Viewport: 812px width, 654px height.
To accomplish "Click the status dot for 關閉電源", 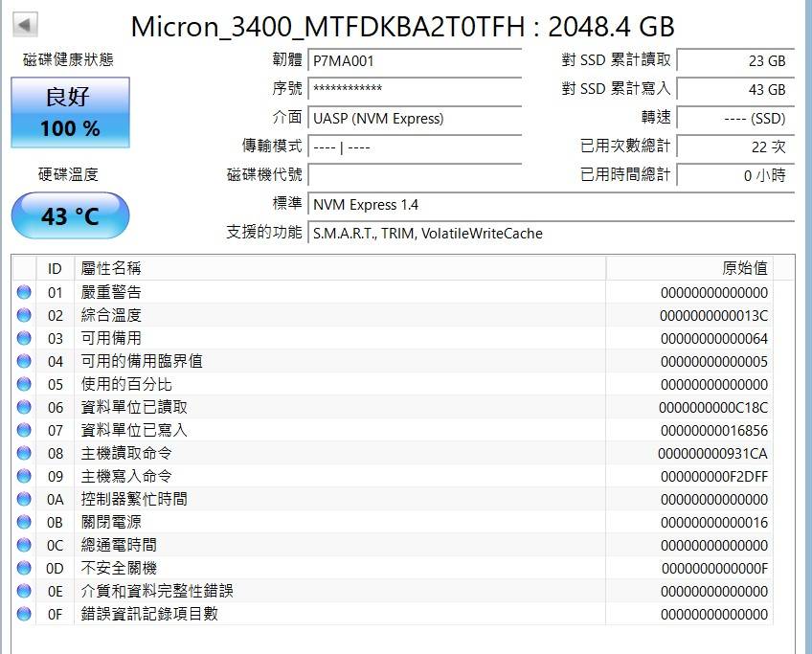I will tap(24, 522).
